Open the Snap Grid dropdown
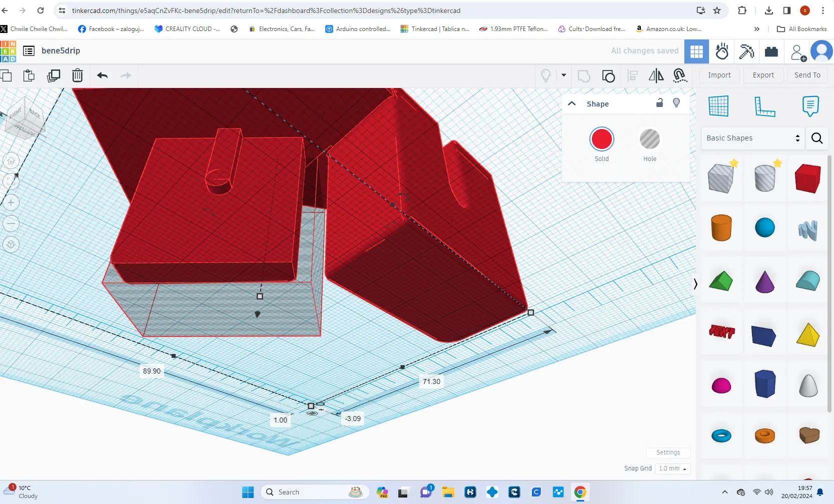This screenshot has width=834, height=504. (673, 468)
